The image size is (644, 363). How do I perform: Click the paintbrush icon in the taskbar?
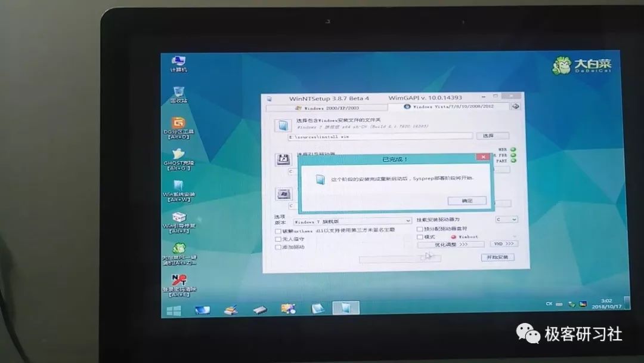coord(231,309)
